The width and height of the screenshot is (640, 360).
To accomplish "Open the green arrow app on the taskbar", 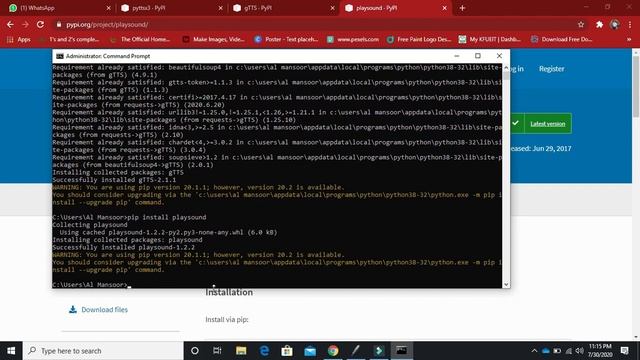I will click(x=379, y=351).
